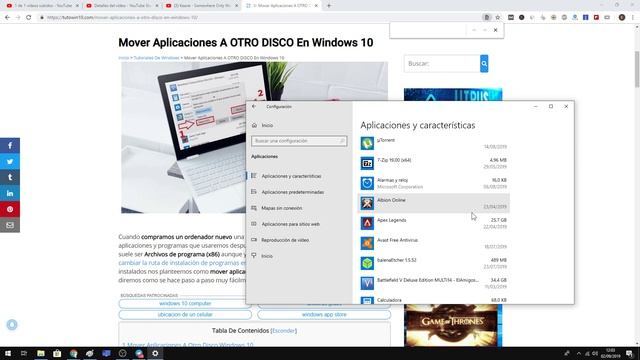Click the page vertical scrollbar thumb
640x360 pixels.
pos(637,69)
